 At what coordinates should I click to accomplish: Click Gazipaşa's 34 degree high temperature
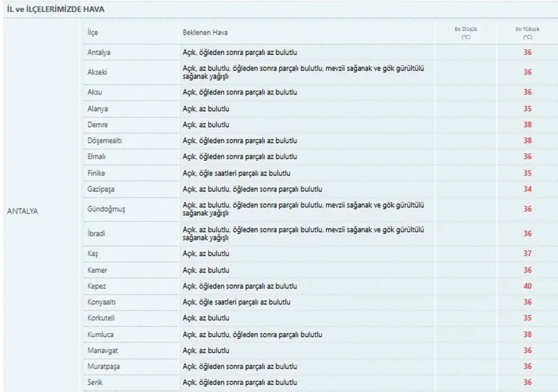point(527,189)
